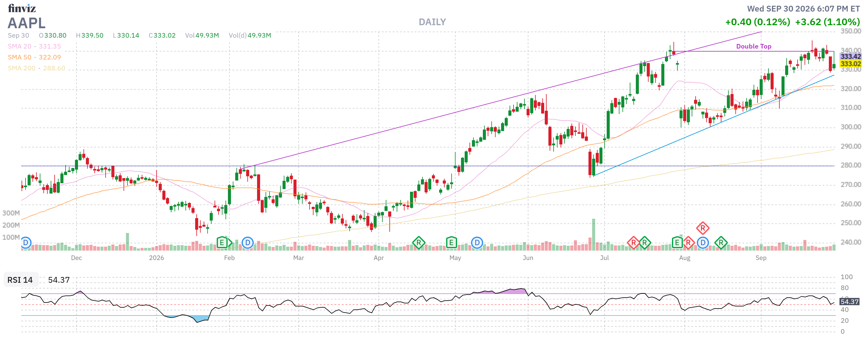
Task: Click the finviz logo
Action: click(x=22, y=8)
